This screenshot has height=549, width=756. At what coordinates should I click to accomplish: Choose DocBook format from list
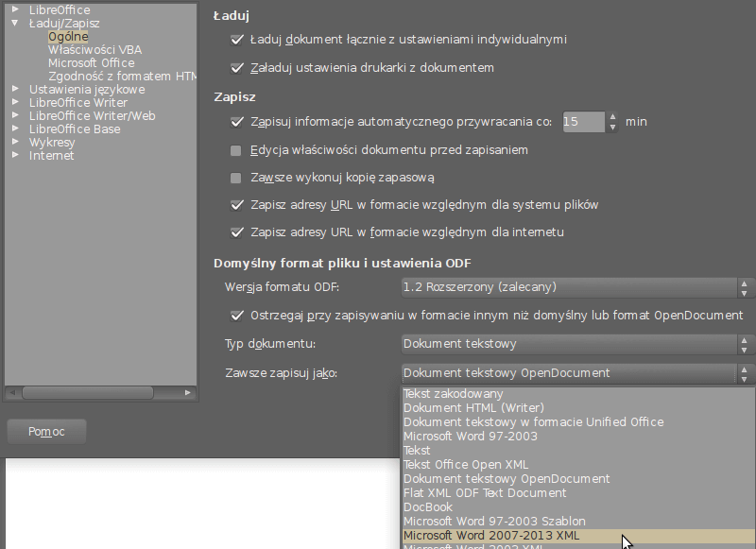click(x=578, y=507)
